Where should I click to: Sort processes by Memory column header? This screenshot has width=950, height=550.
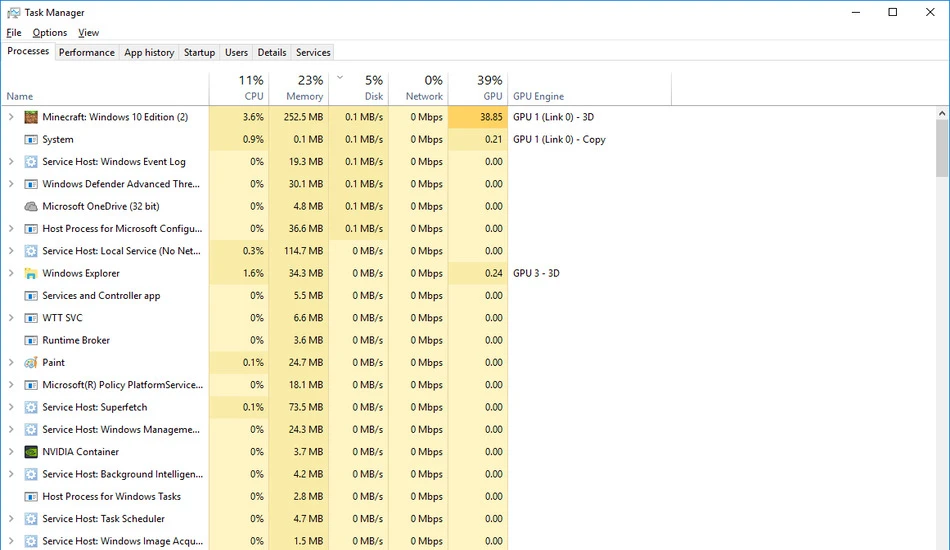click(x=299, y=88)
